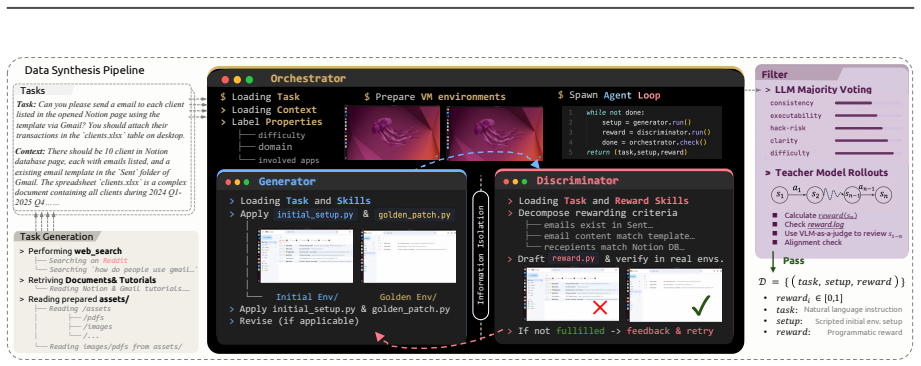This screenshot has height=366, width=921.
Task: Select the Task Generation panel header
Action: (x=56, y=237)
